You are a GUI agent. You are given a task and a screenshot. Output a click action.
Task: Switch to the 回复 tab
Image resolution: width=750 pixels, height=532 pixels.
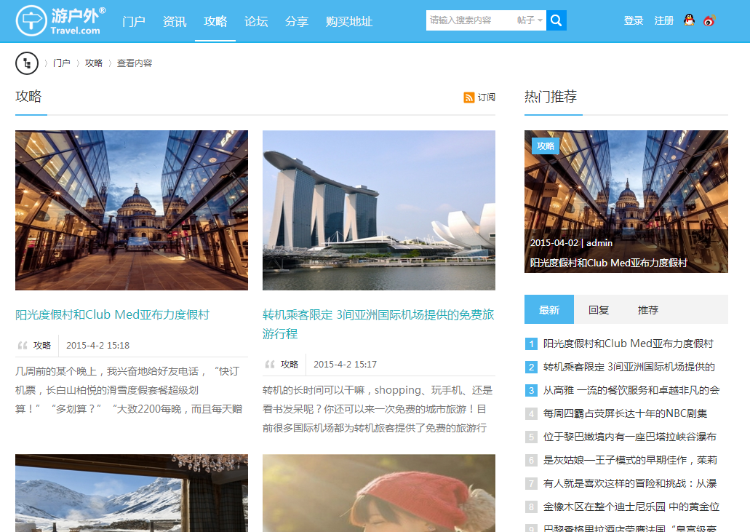pos(598,310)
